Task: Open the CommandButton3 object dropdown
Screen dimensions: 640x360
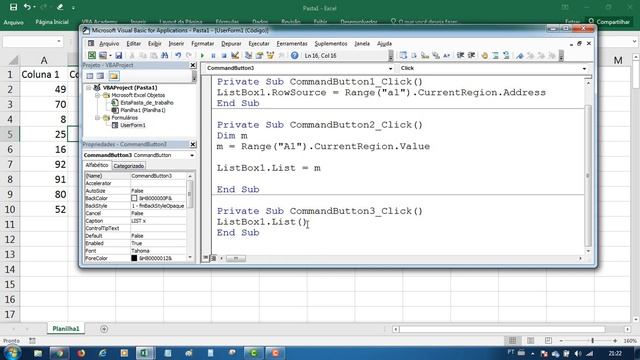Action: pyautogui.click(x=390, y=68)
